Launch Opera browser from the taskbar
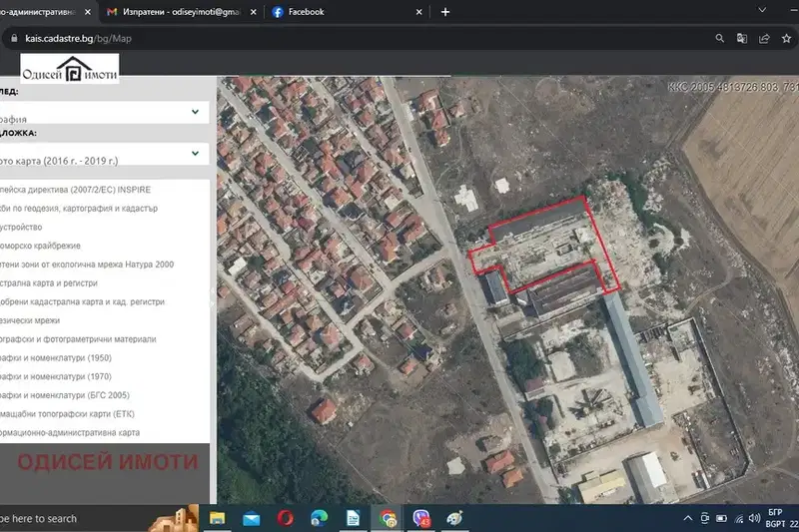The image size is (799, 532). pyautogui.click(x=286, y=518)
